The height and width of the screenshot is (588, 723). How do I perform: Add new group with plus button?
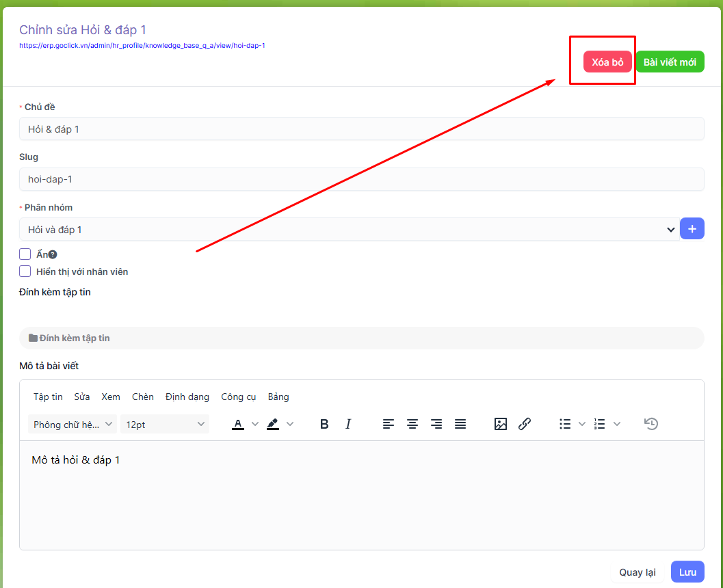pyautogui.click(x=692, y=229)
